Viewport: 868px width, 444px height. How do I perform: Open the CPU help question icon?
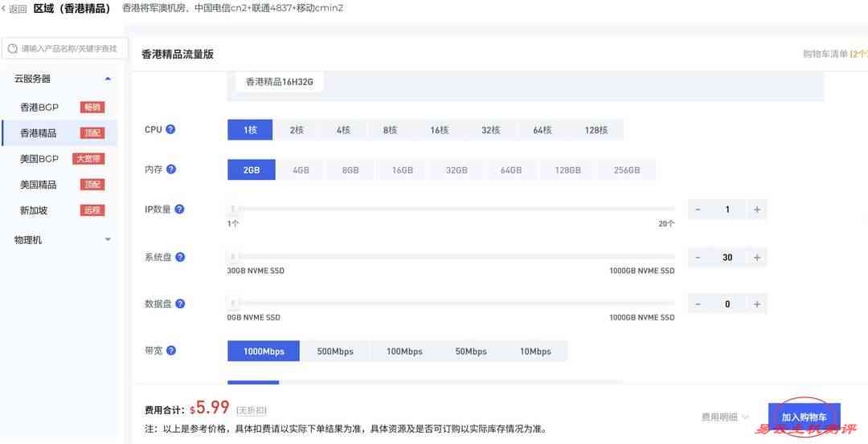click(170, 129)
